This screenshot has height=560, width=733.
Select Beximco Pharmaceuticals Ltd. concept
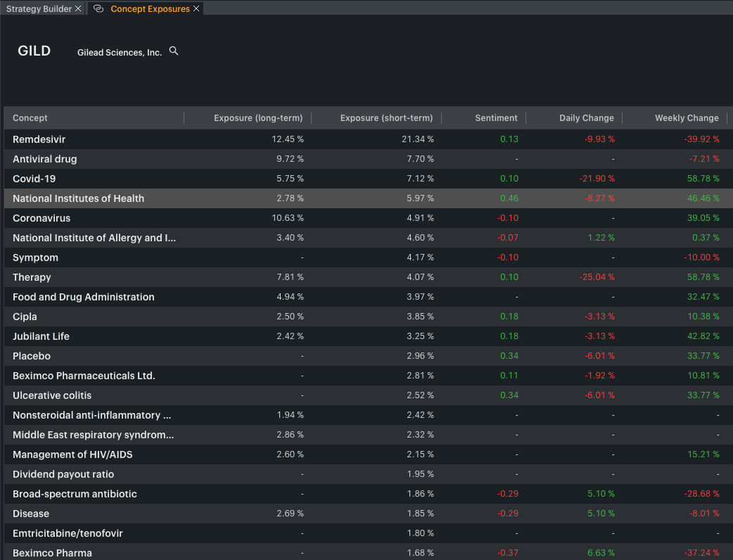[x=84, y=376]
